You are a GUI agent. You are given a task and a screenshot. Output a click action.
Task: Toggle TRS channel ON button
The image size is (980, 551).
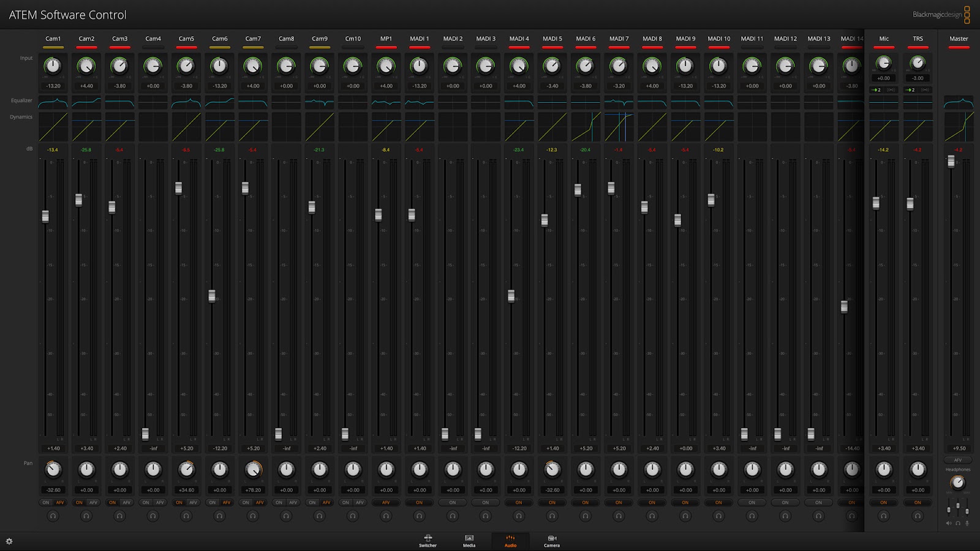pyautogui.click(x=918, y=503)
